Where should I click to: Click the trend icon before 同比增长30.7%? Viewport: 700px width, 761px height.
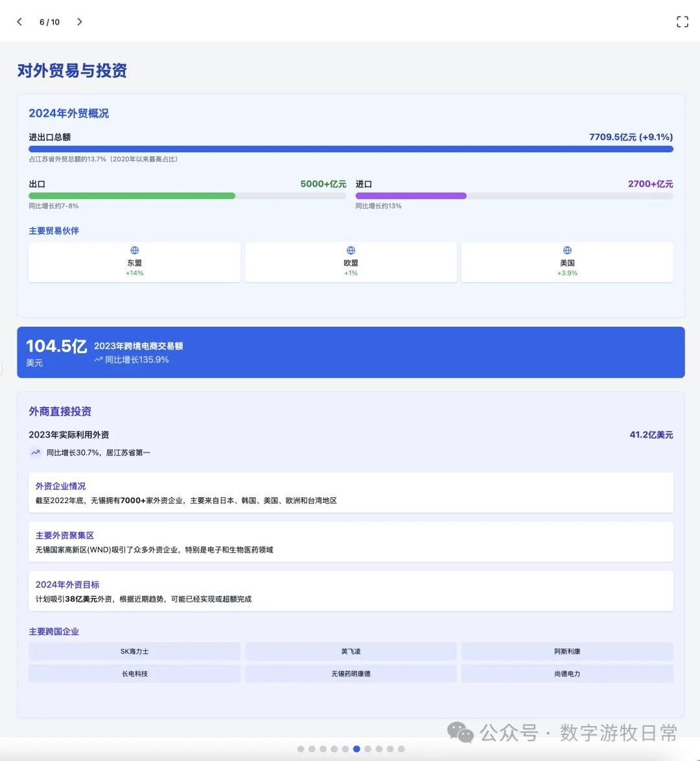tap(36, 452)
